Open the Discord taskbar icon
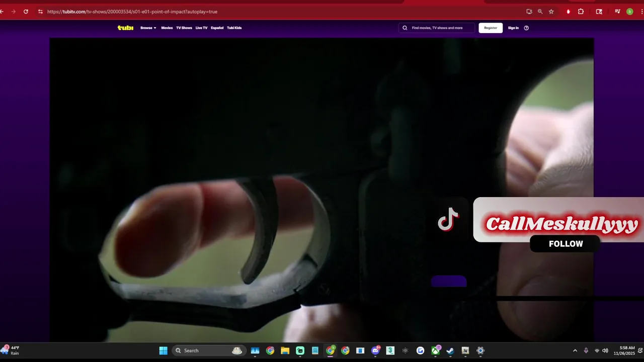The width and height of the screenshot is (644, 362). tap(375, 350)
